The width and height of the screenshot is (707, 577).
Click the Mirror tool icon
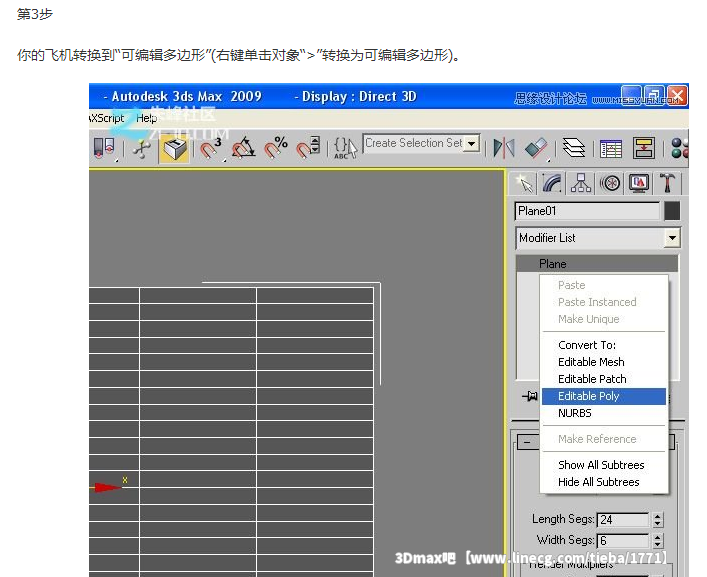504,148
